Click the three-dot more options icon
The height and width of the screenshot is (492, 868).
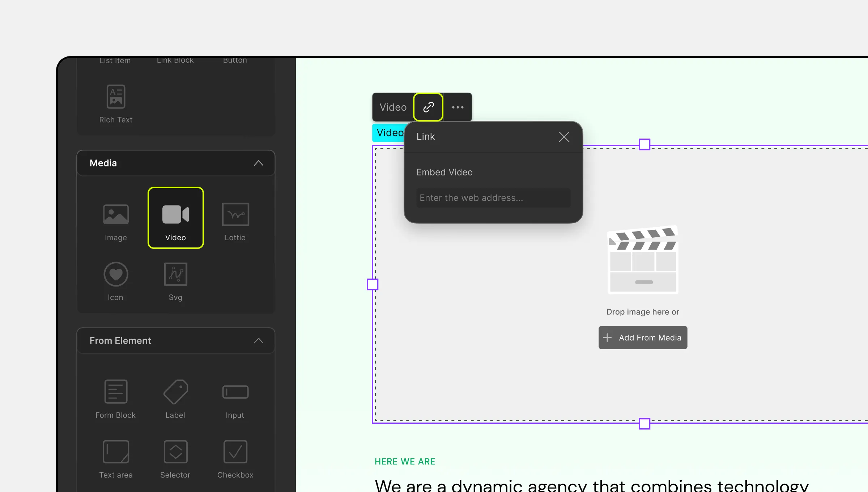point(457,107)
